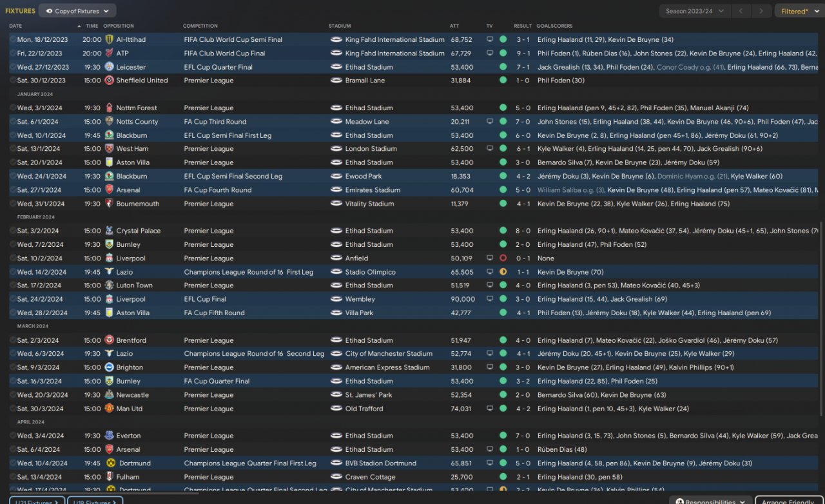
Task: Click the Bournemouth club badge
Action: [x=109, y=204]
